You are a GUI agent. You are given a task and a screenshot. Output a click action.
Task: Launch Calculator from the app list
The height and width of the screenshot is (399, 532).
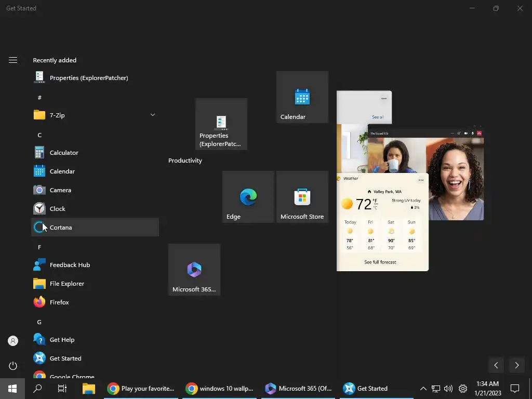coord(95,153)
